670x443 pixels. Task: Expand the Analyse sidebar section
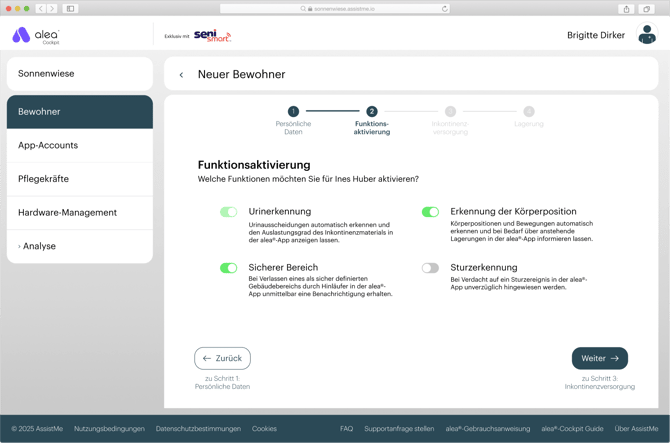pyautogui.click(x=38, y=246)
